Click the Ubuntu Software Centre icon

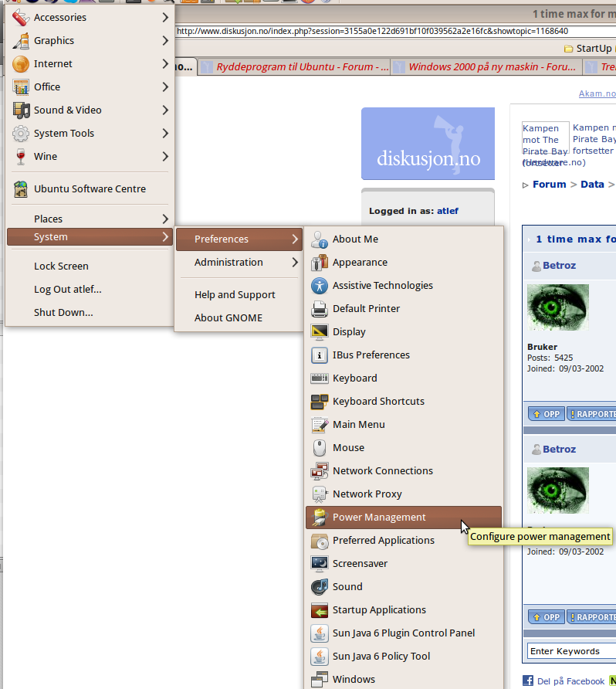click(21, 189)
